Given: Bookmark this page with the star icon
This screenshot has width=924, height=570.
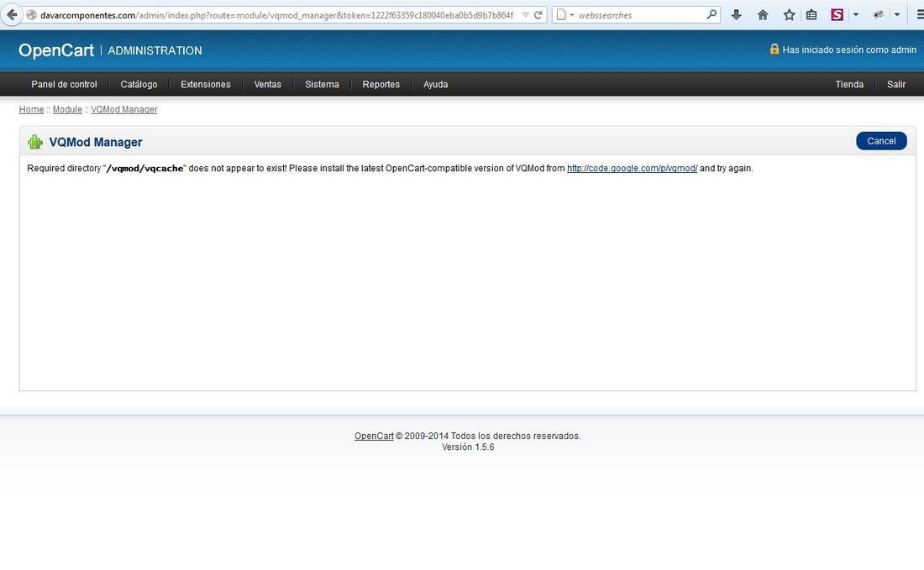Looking at the screenshot, I should 789,15.
